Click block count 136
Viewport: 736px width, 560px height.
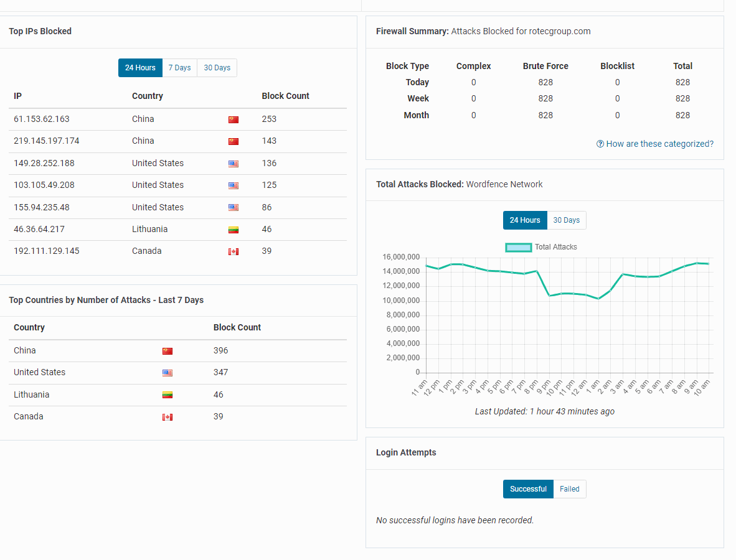pos(269,163)
